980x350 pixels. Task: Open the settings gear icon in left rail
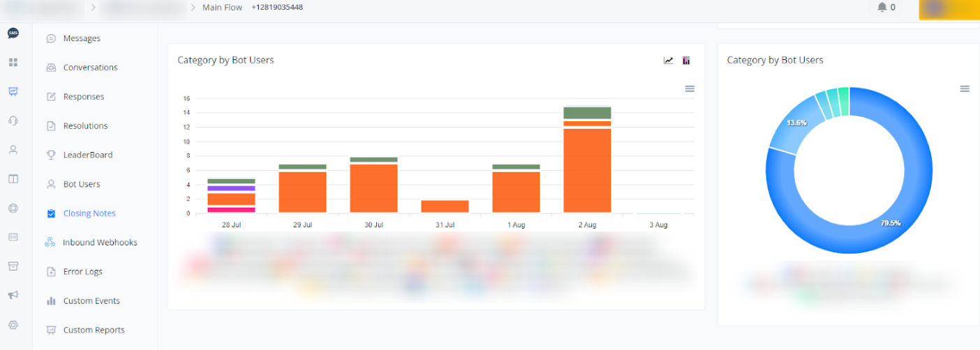pyautogui.click(x=13, y=325)
